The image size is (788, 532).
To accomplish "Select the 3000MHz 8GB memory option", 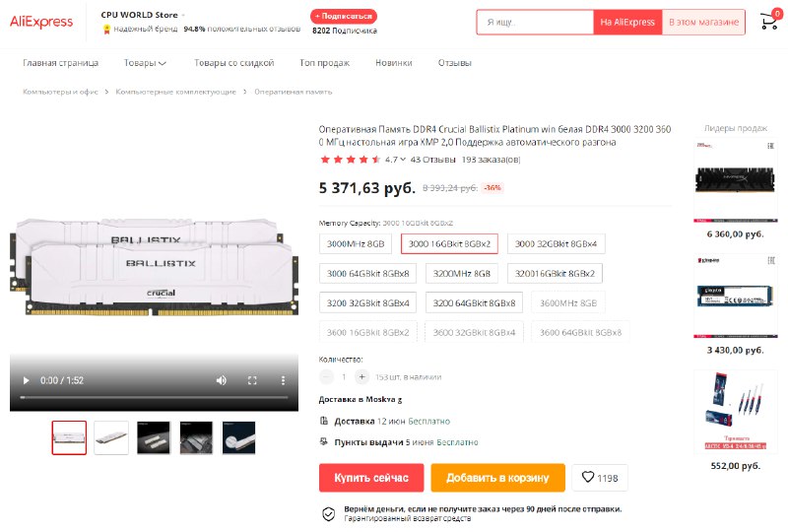I will pos(356,244).
